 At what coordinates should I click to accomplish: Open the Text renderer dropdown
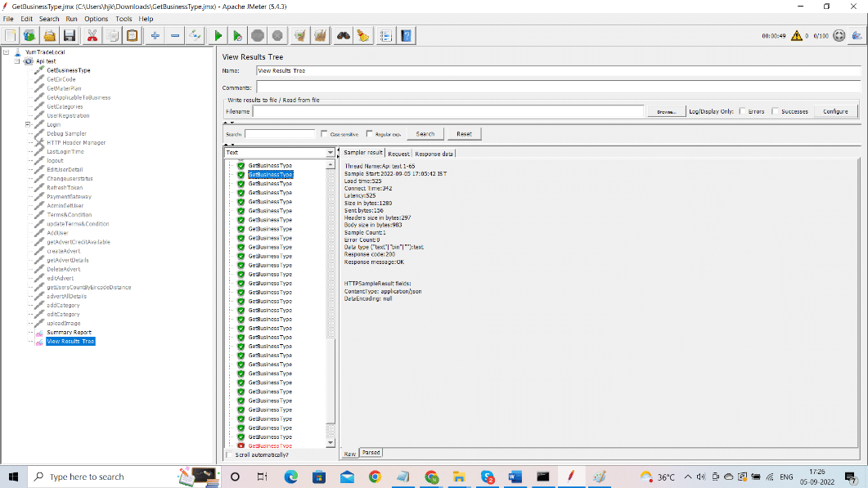click(331, 153)
